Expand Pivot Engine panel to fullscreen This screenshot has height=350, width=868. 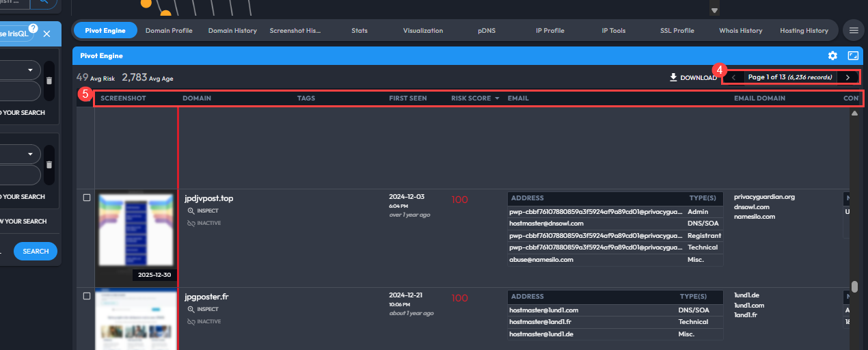tap(853, 56)
